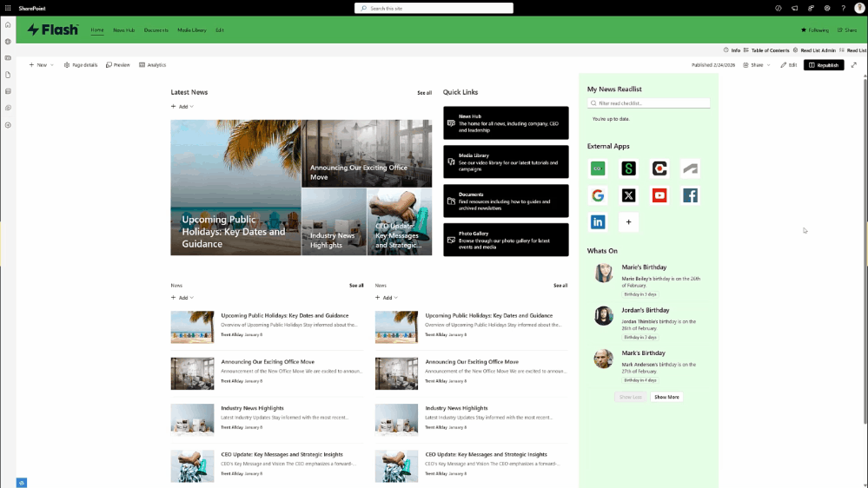
Task: Open the SharePoint app launcher waffle
Action: pos(8,8)
